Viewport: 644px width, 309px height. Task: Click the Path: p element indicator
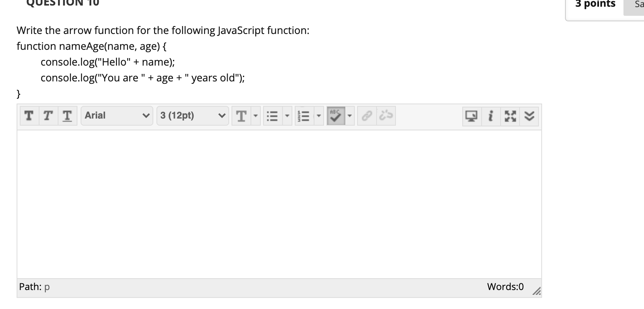[34, 287]
